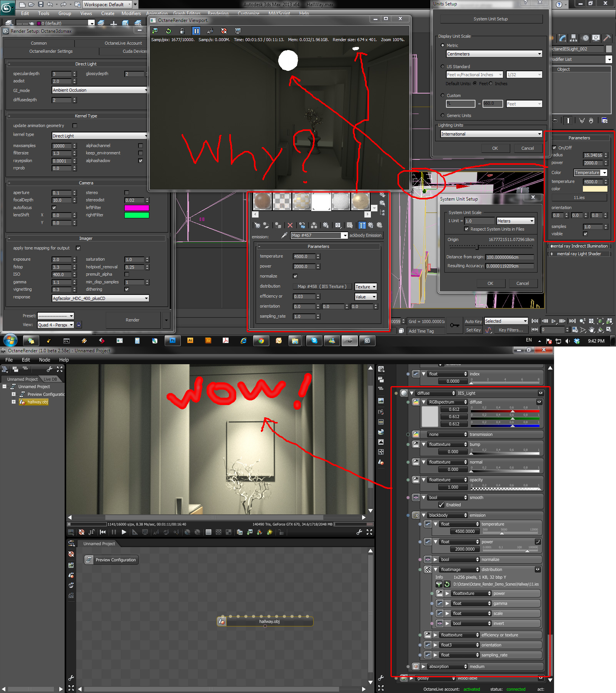The image size is (616, 693).
Task: Click OK in the Units Setup dialog
Action: pos(495,148)
